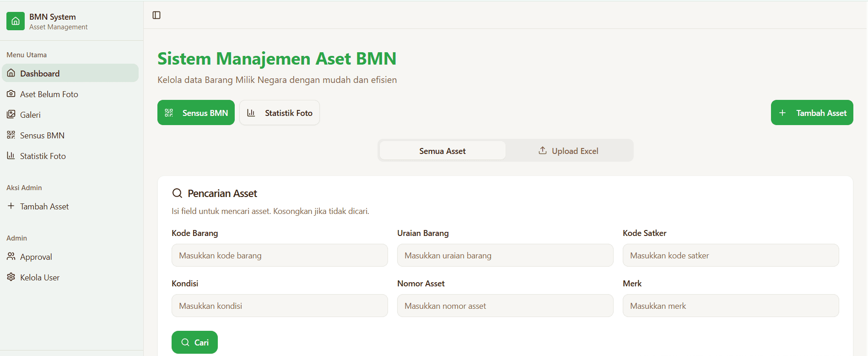Click the "Aksi Admin" sidebar group label

click(x=24, y=187)
